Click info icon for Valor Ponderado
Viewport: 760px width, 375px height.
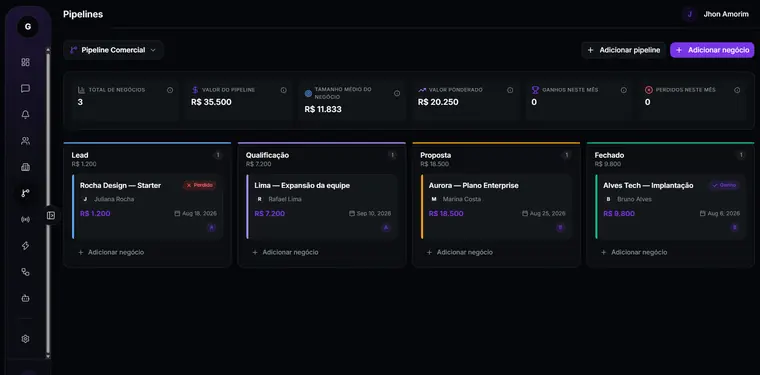[510, 90]
